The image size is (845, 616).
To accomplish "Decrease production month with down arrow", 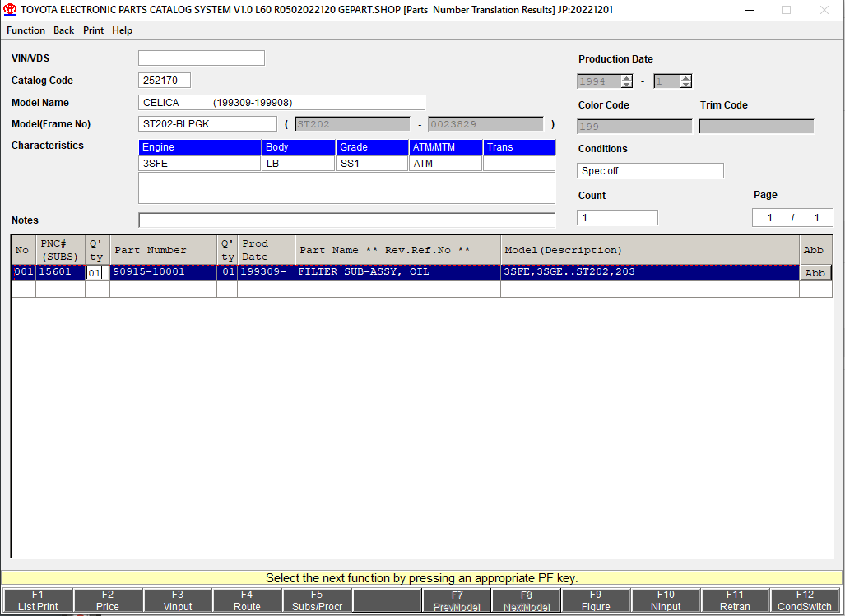I will pos(685,85).
